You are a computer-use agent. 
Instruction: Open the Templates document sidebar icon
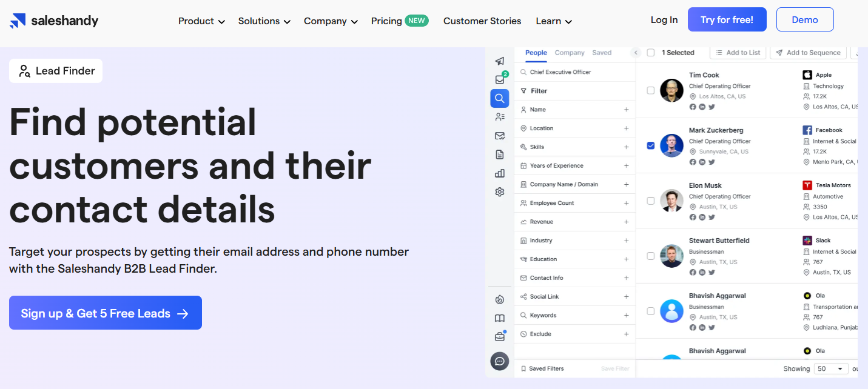[x=500, y=155]
